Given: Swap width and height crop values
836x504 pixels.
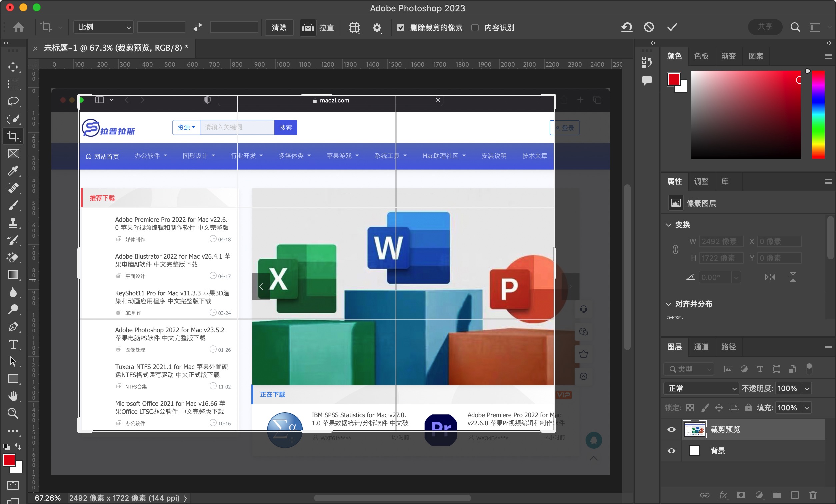Looking at the screenshot, I should coord(197,27).
